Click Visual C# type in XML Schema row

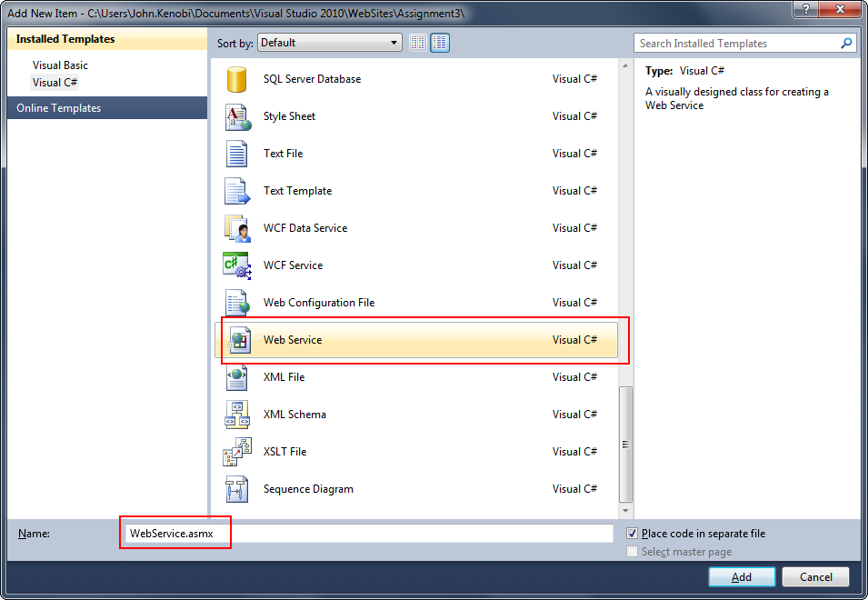click(574, 415)
